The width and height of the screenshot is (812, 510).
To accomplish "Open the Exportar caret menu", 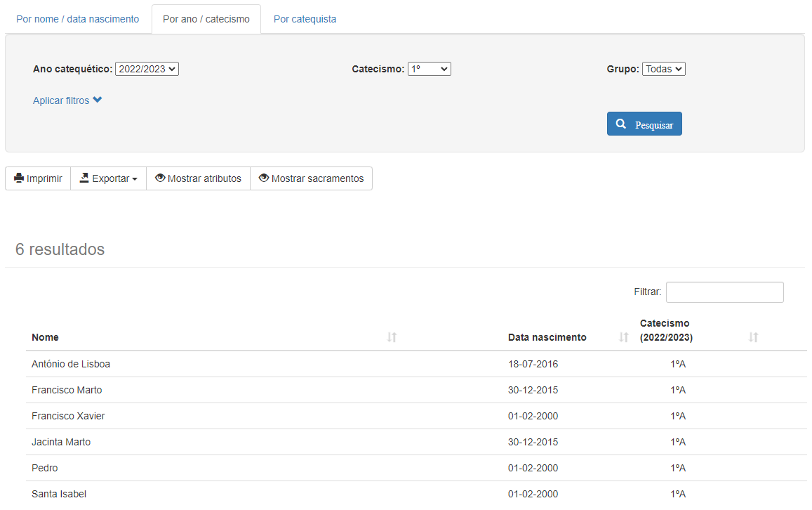I will [134, 179].
